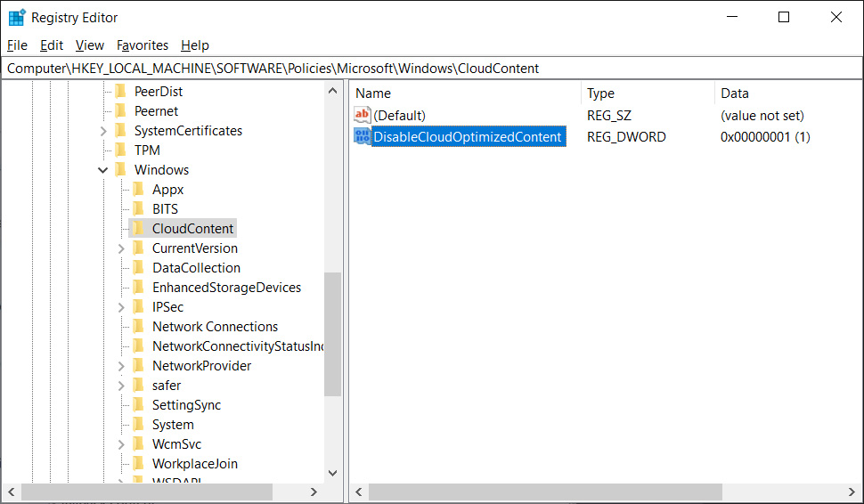Click the Network Connections folder icon
The image size is (864, 504).
139,326
